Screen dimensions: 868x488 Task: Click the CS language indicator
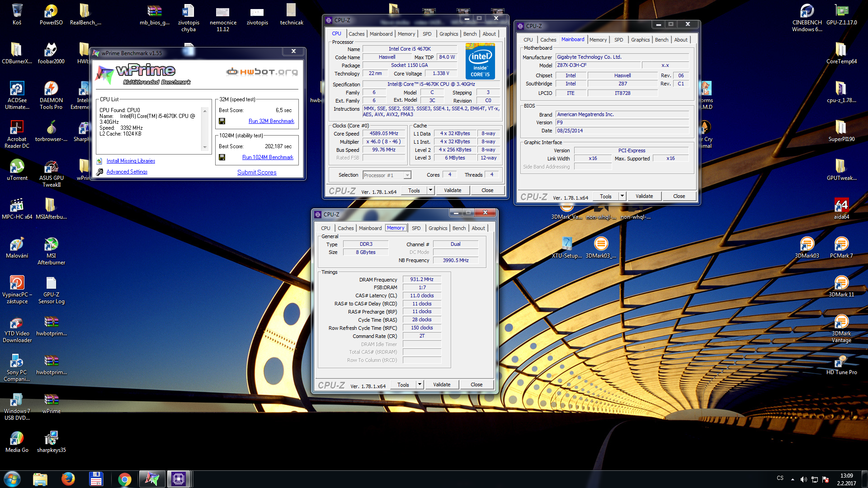[780, 478]
